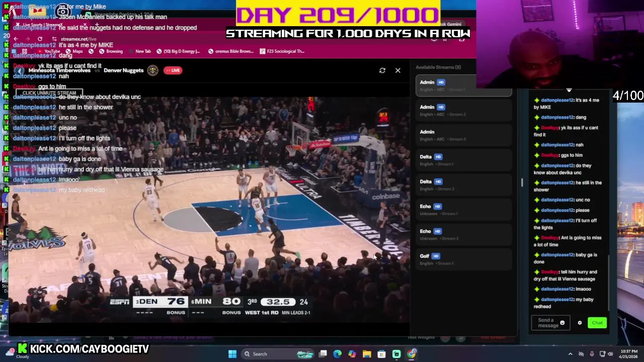The height and width of the screenshot is (362, 644).
Task: Select Delta HD Stream 2
Action: [463, 185]
